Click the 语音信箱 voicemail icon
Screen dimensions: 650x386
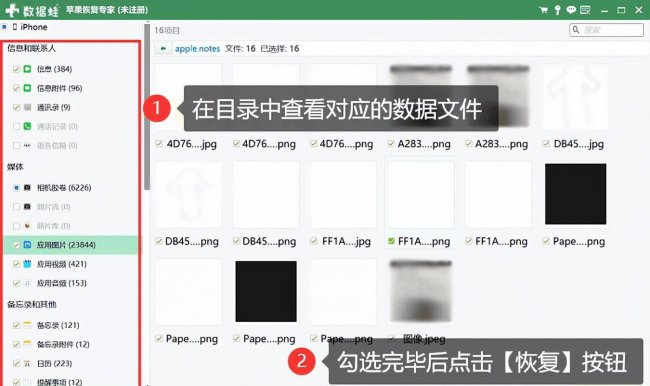[x=27, y=146]
